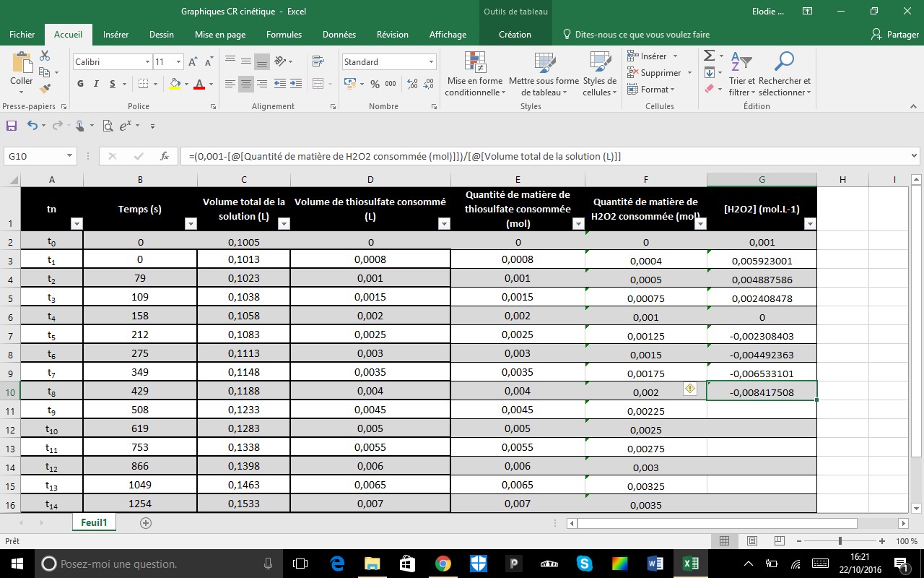
Task: Open the Volume total de la solution filter arrow
Action: [284, 224]
